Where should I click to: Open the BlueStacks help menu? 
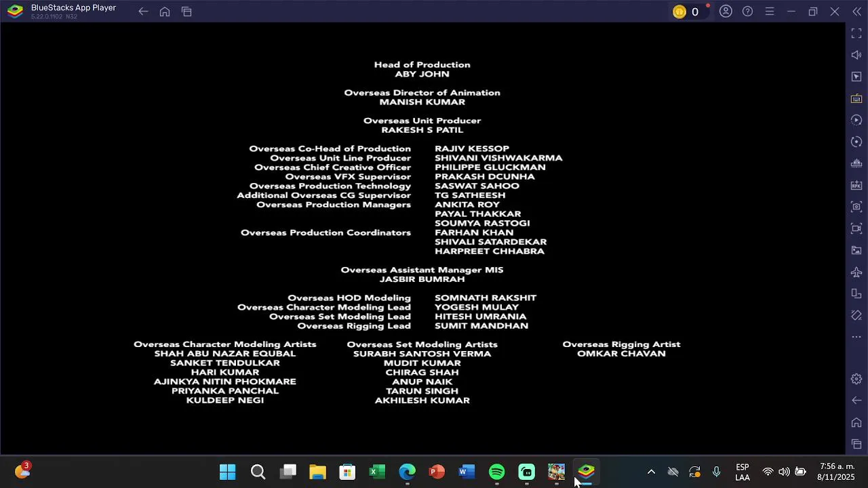pos(747,12)
